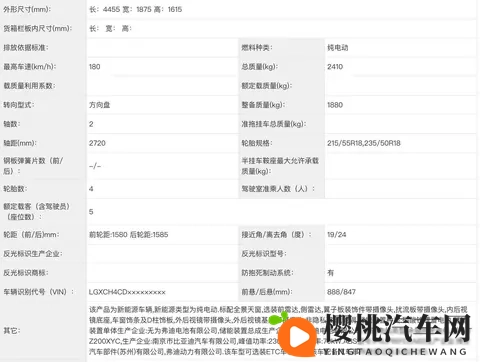
Task: Click the 轴数 label
Action: (12, 124)
